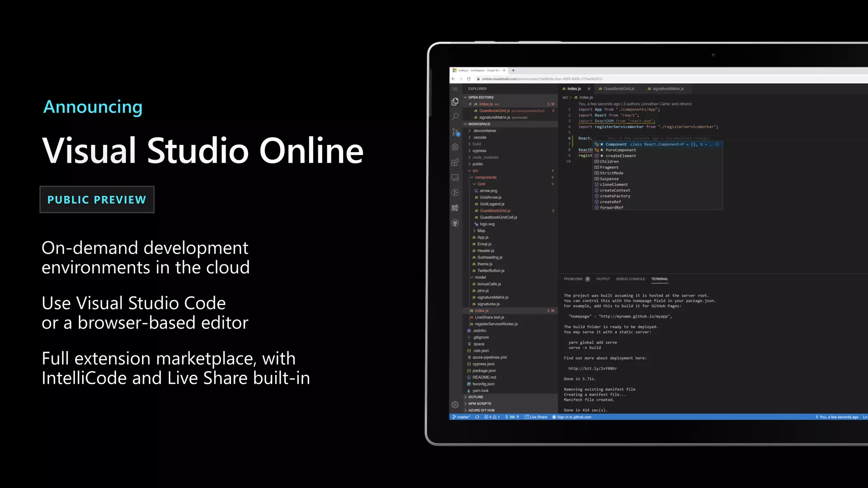Select PureComponent in the suggestion list

pos(620,150)
